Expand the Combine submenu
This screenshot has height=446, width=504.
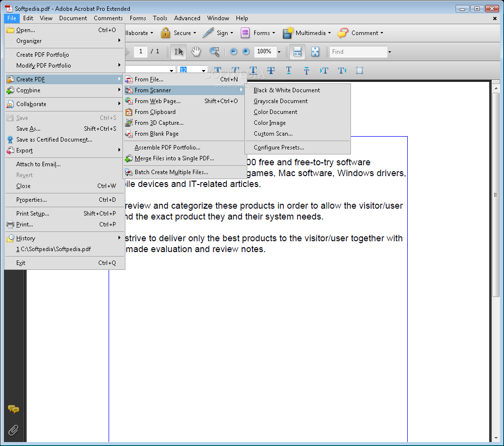pos(65,90)
